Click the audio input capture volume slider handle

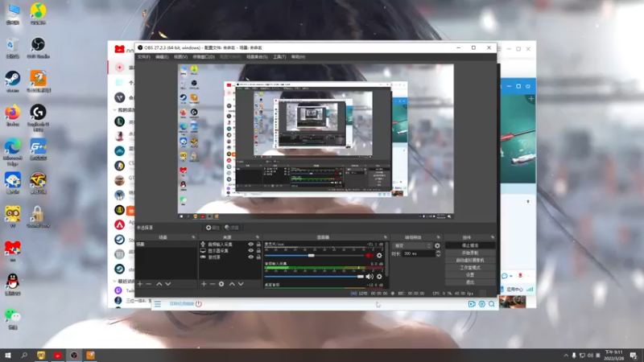(360, 277)
